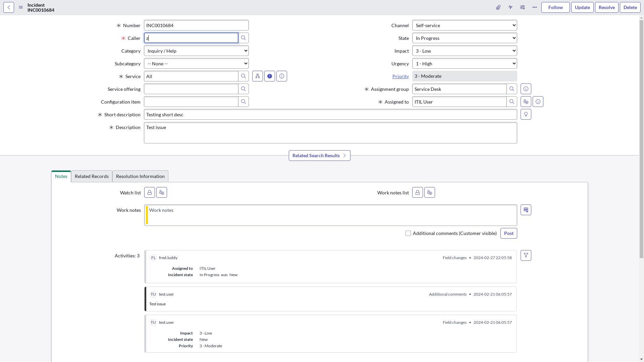644x362 pixels.
Task: Click the info icon next to Service field
Action: click(x=282, y=76)
